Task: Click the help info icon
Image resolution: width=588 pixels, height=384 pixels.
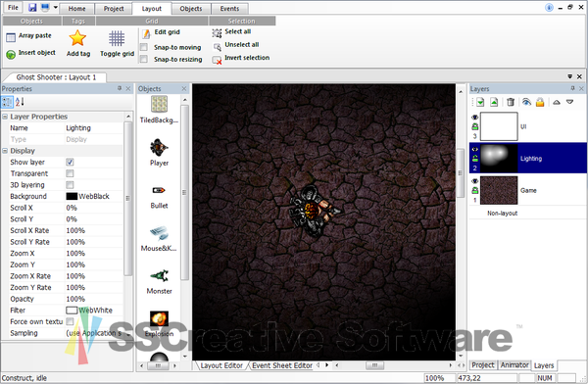Action: coord(549,8)
